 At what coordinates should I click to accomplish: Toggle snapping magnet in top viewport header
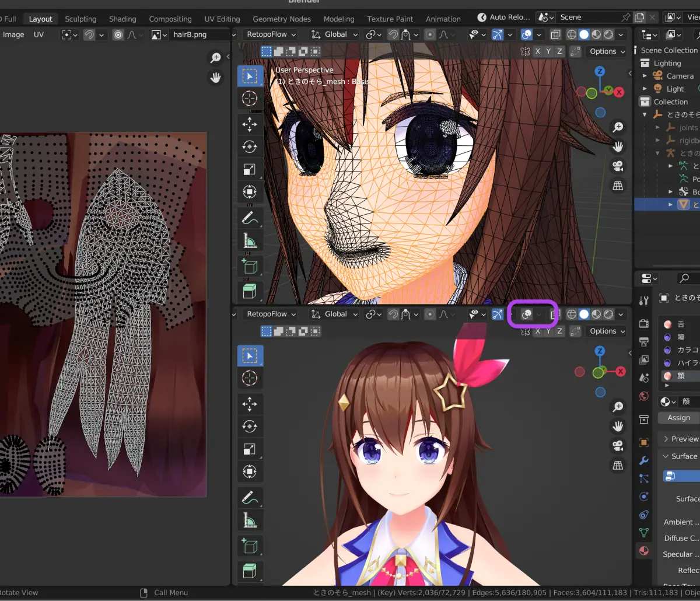[x=394, y=34]
